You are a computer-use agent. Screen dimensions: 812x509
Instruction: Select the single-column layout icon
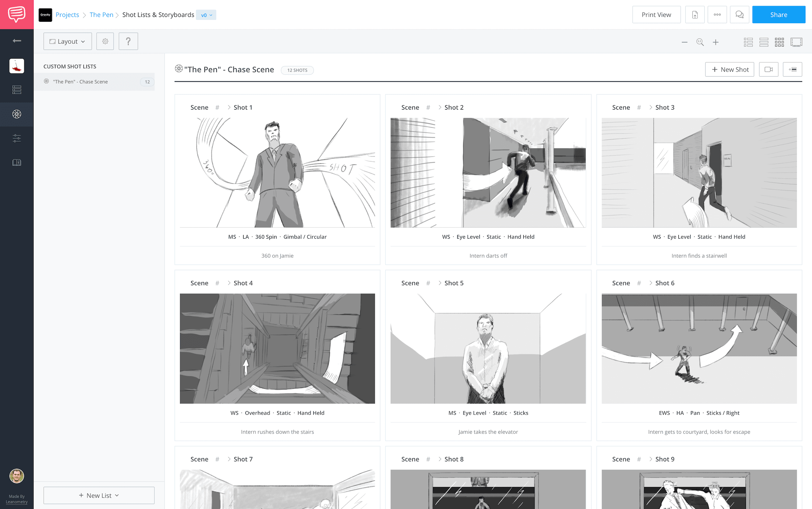click(x=763, y=42)
